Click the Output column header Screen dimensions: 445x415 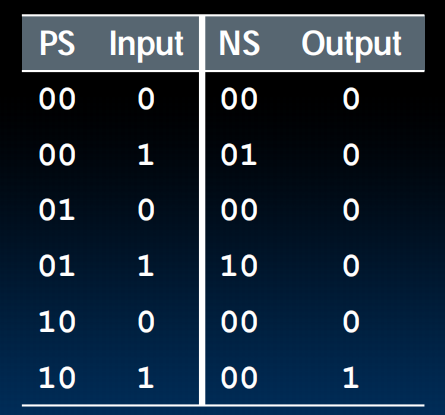click(x=351, y=46)
